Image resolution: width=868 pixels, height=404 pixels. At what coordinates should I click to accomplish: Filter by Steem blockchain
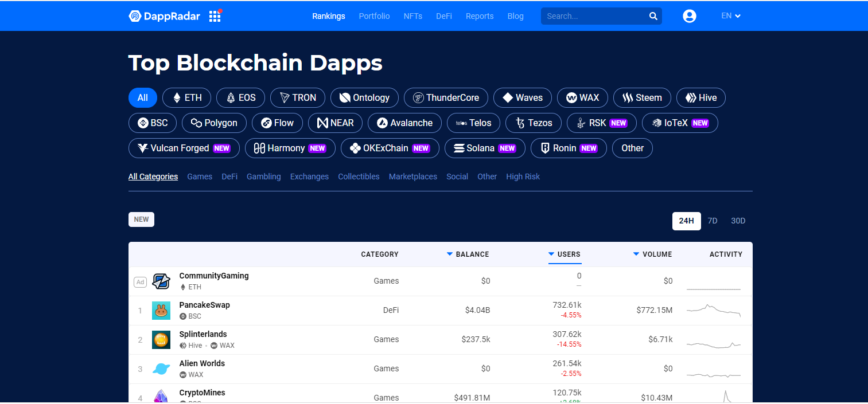(642, 97)
